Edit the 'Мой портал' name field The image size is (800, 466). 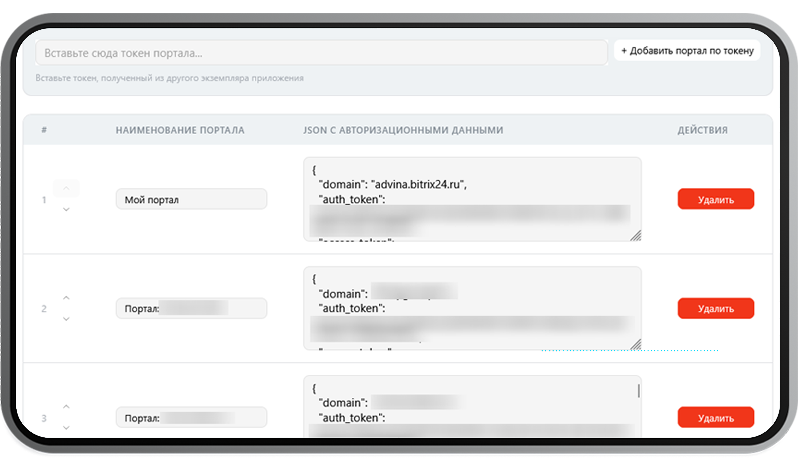pos(191,199)
